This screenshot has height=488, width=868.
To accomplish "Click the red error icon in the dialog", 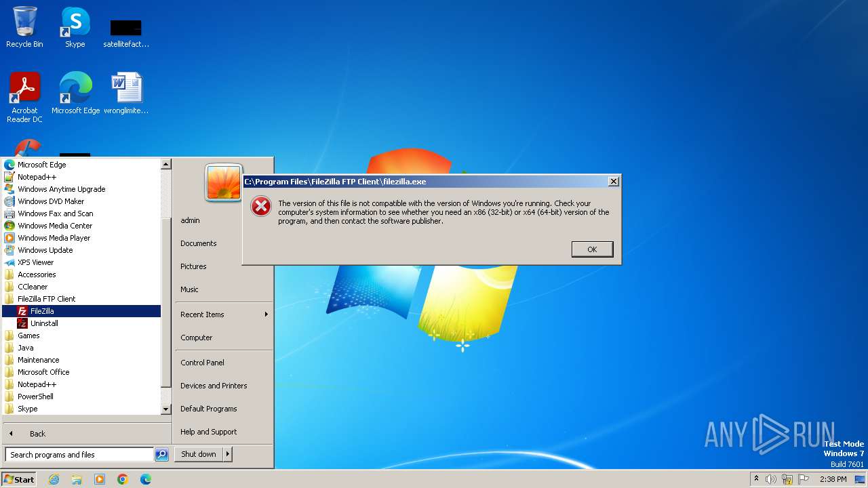I will click(x=261, y=207).
